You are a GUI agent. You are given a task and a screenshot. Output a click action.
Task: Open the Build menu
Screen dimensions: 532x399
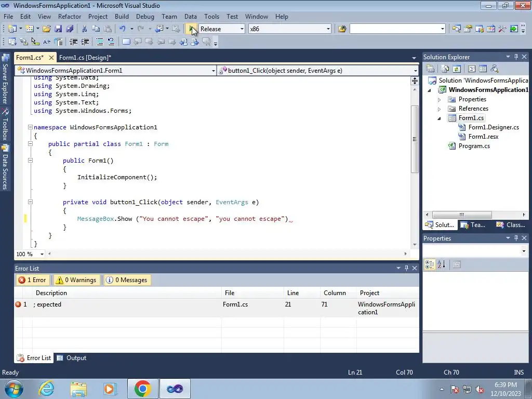[x=122, y=16]
